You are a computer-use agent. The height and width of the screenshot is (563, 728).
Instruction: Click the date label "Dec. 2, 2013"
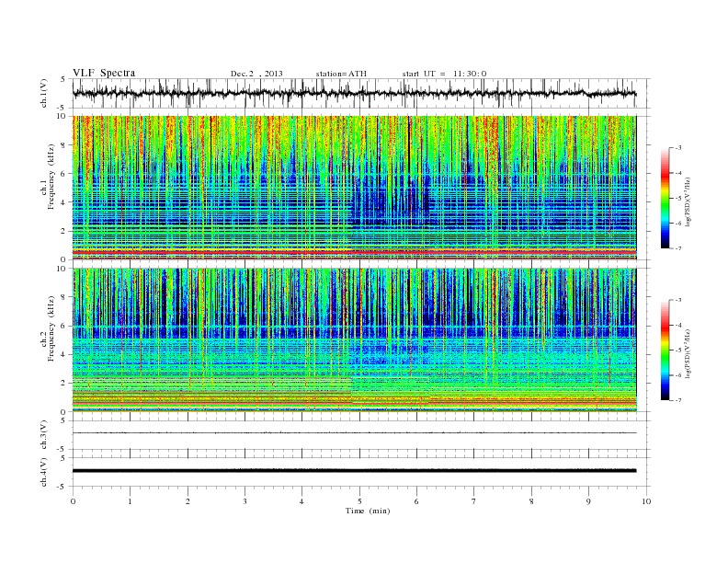coord(256,74)
